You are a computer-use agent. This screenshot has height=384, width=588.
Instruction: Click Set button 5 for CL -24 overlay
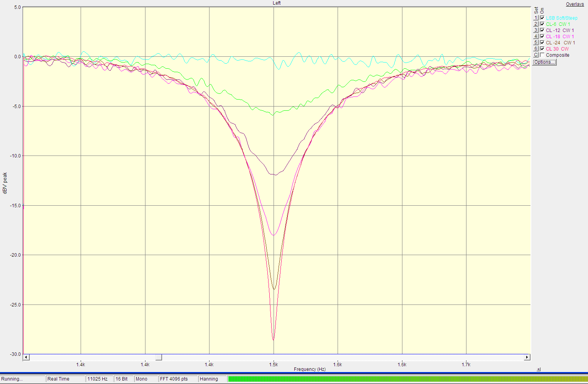click(x=536, y=43)
